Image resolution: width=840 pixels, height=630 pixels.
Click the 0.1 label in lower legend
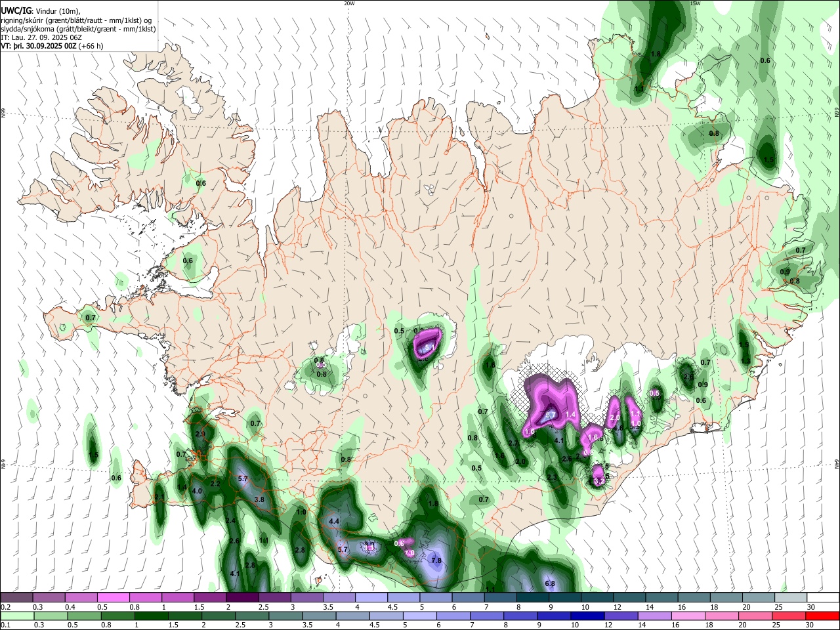tap(5, 625)
